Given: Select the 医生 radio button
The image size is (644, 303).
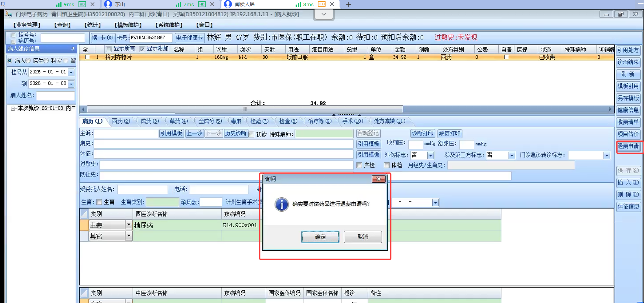Looking at the screenshot, I should tap(28, 61).
